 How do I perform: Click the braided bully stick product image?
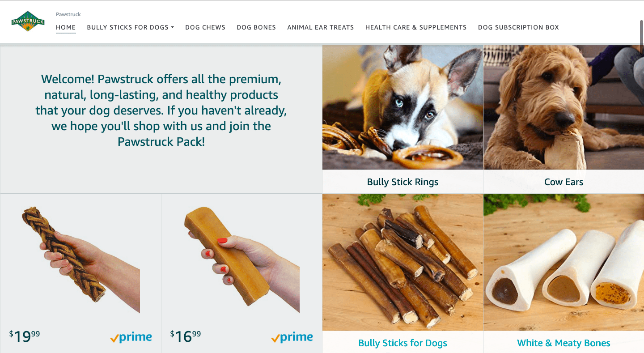pos(80,259)
